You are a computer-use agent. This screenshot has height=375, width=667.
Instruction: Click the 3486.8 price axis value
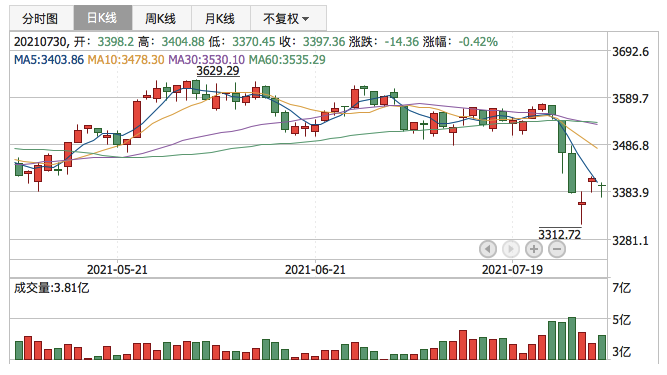630,146
